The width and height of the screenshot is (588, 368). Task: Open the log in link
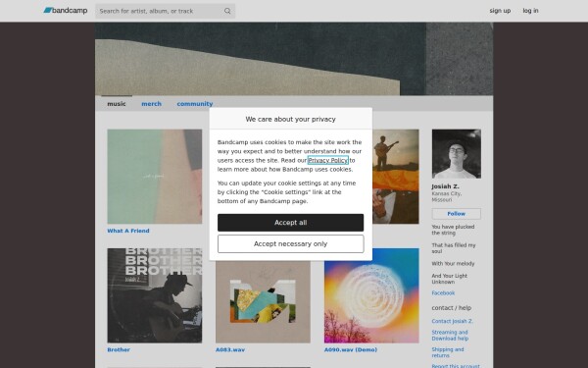coord(530,11)
